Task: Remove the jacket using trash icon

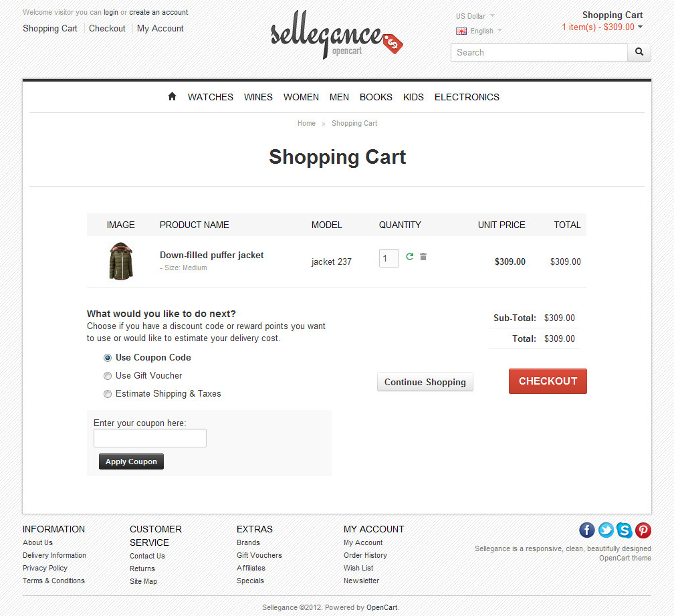Action: [423, 257]
